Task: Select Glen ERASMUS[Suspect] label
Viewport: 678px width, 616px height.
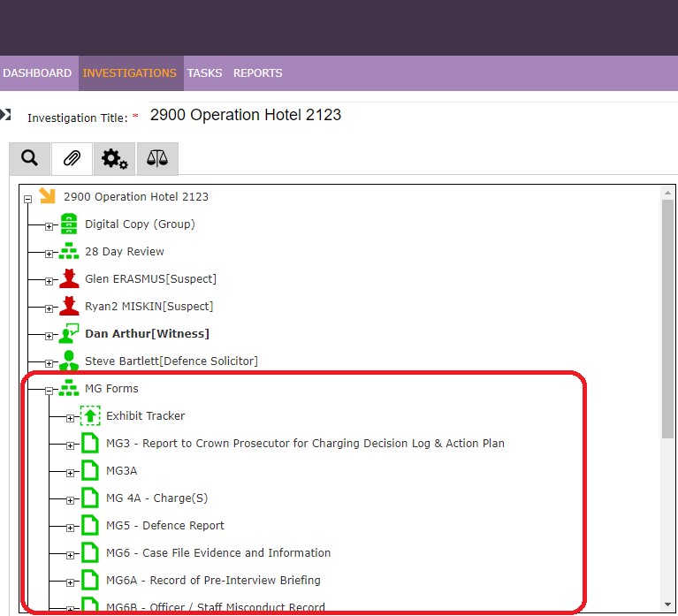Action: [x=150, y=278]
